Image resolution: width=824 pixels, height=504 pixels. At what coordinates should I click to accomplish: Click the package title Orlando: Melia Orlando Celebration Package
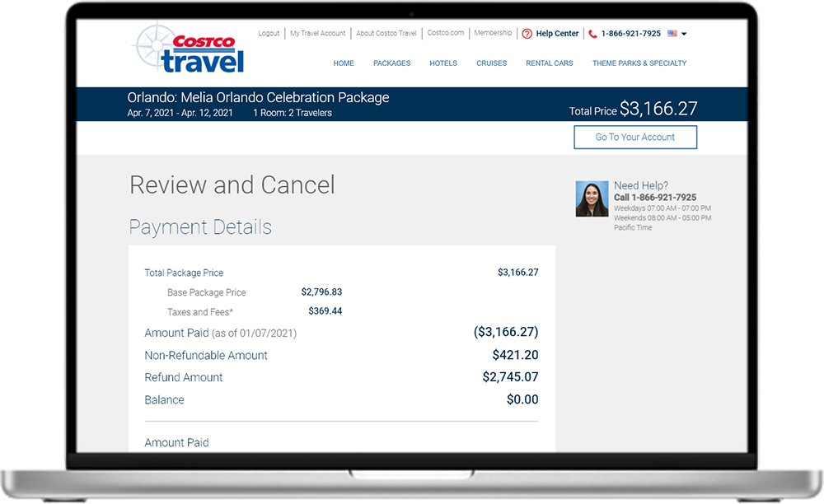click(258, 98)
